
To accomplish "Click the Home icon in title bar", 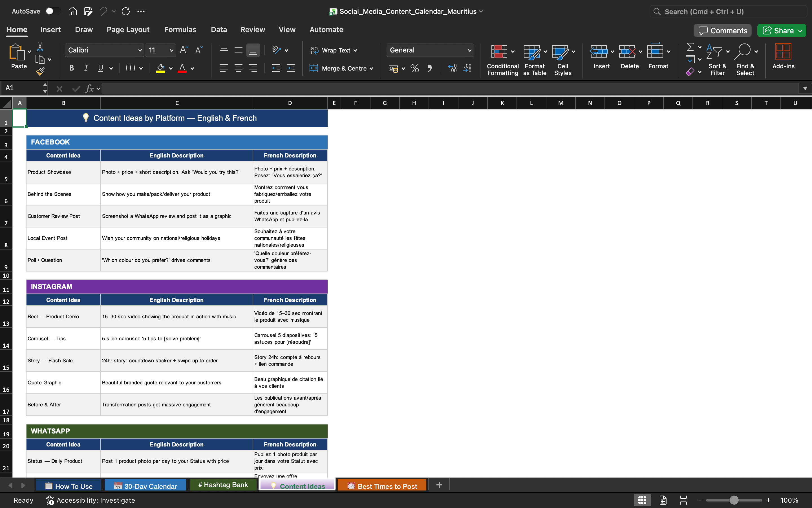I will [x=72, y=11].
